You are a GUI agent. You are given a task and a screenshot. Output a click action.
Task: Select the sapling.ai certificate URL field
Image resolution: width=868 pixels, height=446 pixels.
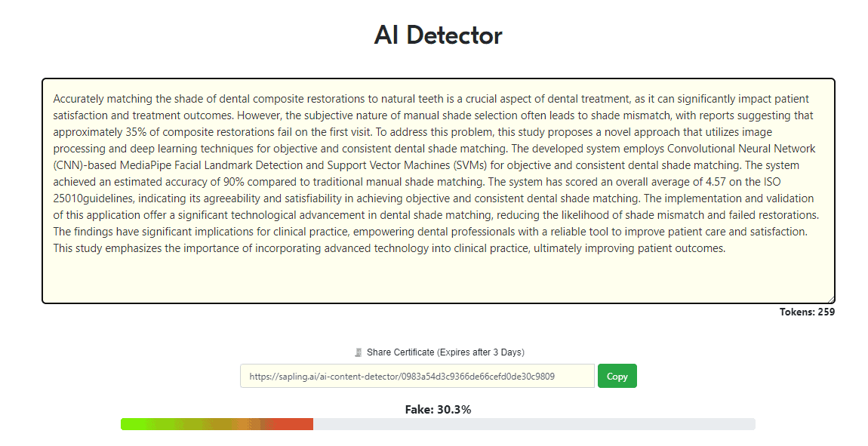[417, 377]
